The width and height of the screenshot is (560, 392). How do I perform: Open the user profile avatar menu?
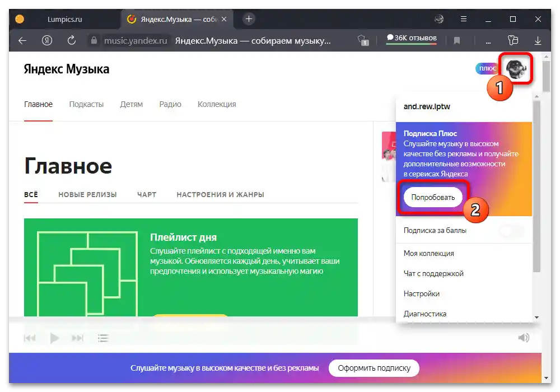pyautogui.click(x=516, y=68)
